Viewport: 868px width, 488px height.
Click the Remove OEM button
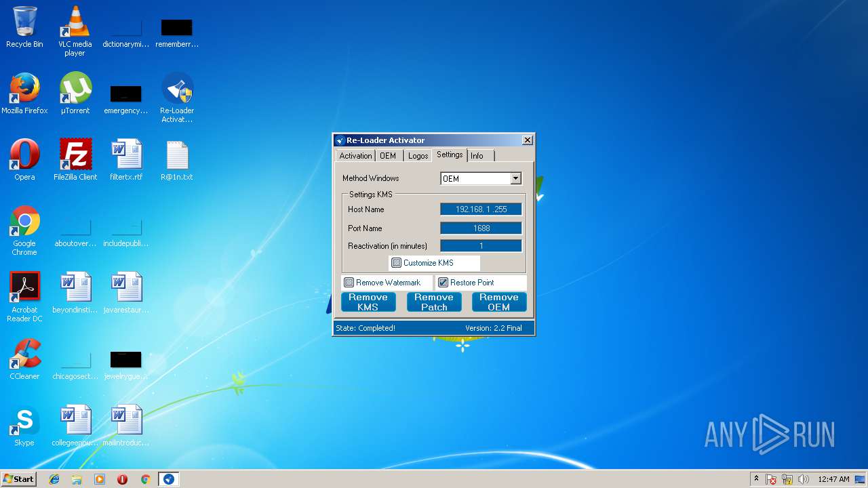click(x=499, y=302)
